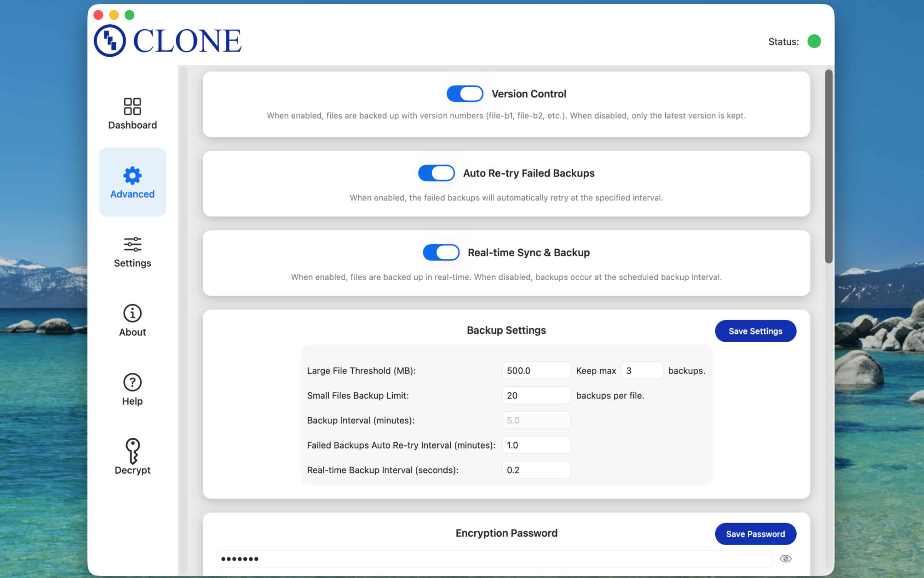The image size is (924, 578).
Task: Open the Help question mark icon
Action: coord(132,382)
